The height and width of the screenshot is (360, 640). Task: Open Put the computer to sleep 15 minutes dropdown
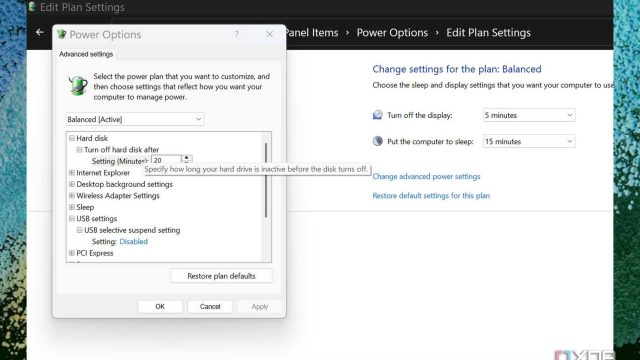tap(529, 141)
